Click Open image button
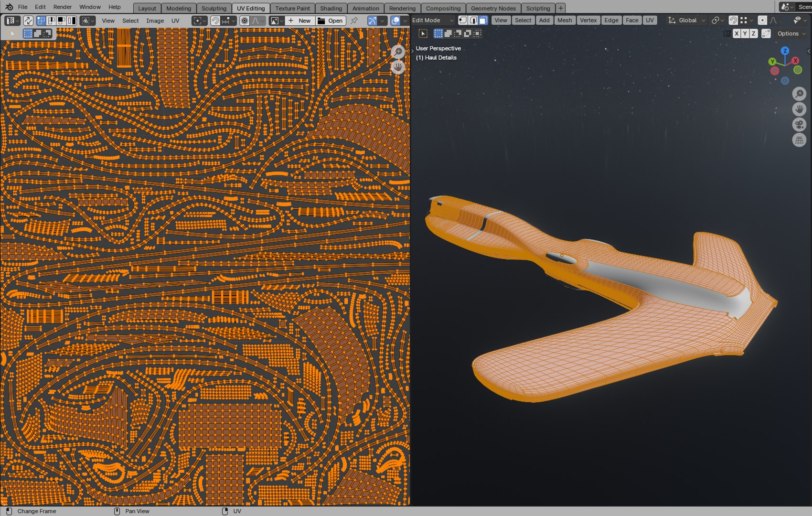 (330, 21)
